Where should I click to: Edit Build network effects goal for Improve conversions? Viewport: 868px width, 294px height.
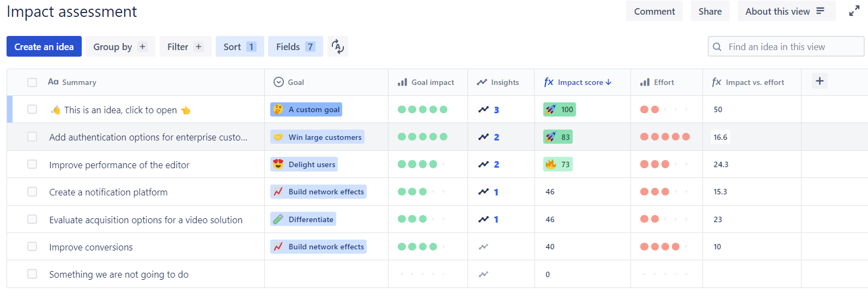pos(318,247)
